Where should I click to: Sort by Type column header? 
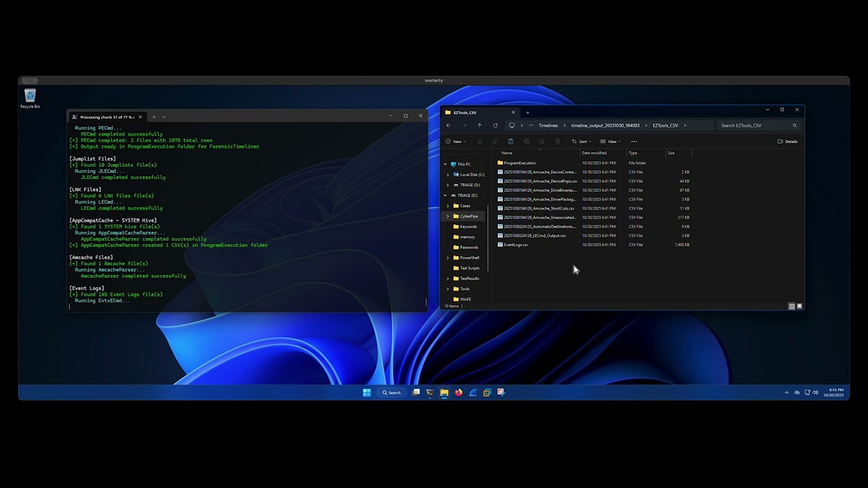tap(633, 153)
